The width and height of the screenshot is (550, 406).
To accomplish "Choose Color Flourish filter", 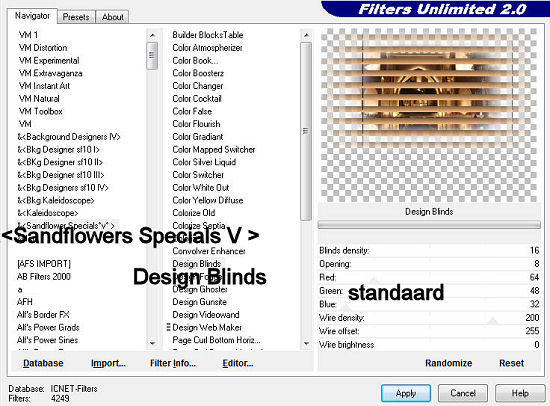I will pyautogui.click(x=196, y=124).
